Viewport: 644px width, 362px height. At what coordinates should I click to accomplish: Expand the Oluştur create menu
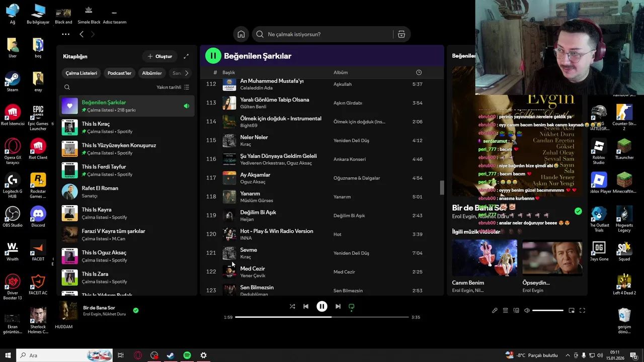coord(159,56)
